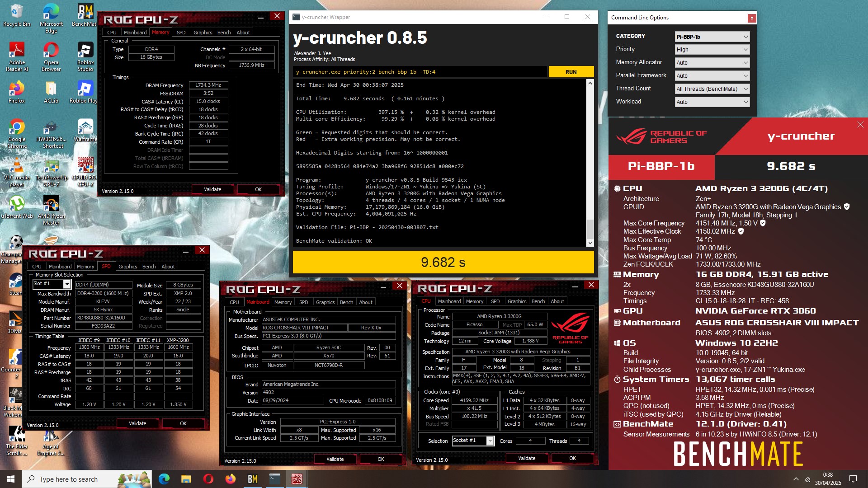
Task: Click Validate in SPD CPU-Z window
Action: [x=137, y=423]
